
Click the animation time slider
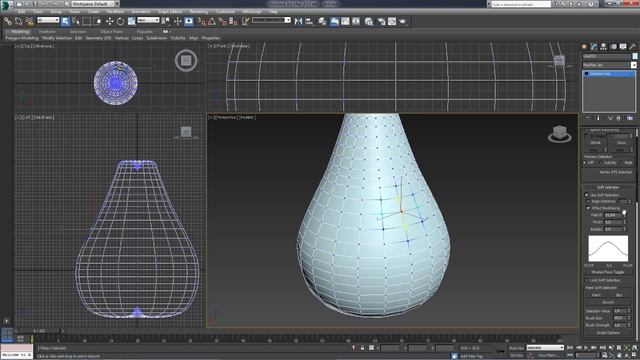(40, 331)
